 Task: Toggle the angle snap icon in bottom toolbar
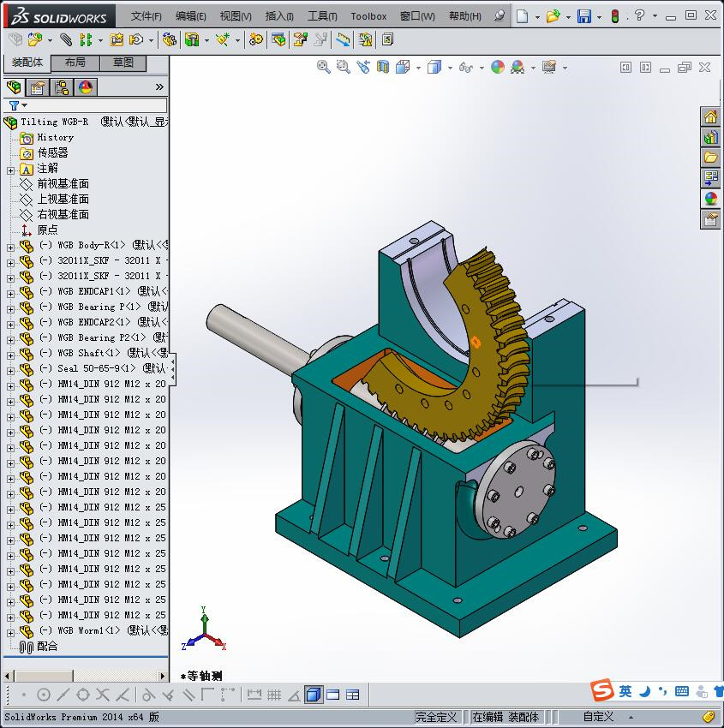coord(294,695)
